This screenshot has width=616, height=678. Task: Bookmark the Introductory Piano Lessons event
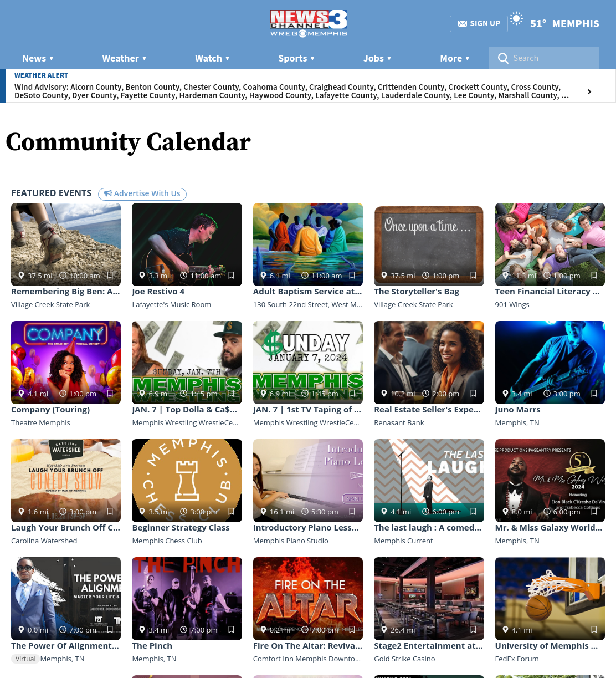pyautogui.click(x=352, y=512)
